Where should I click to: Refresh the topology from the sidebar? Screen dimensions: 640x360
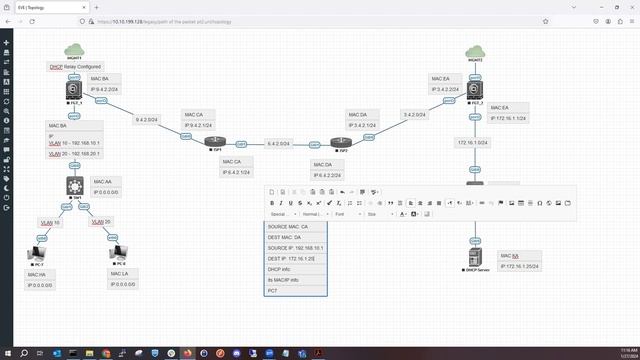6,101
